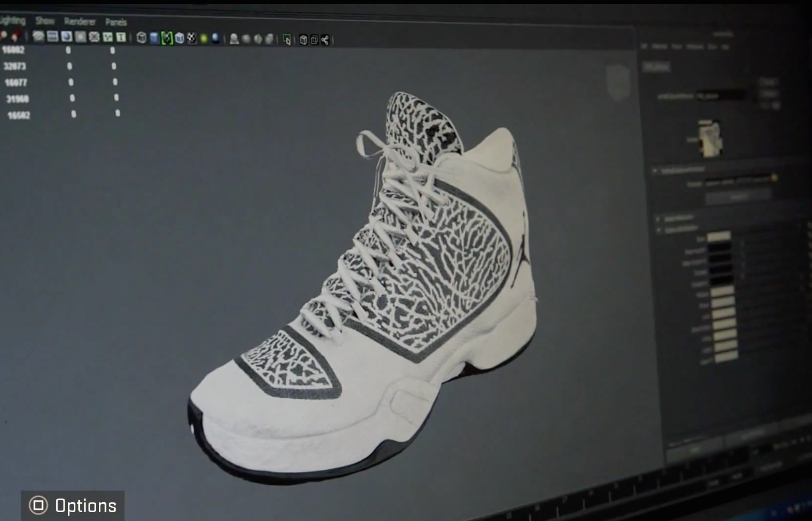This screenshot has width=812, height=521.
Task: Open the Show panel menu
Action: click(x=45, y=21)
